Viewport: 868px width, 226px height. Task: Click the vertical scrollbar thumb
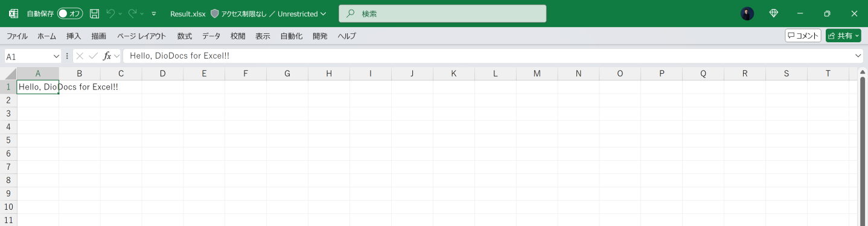(x=863, y=151)
